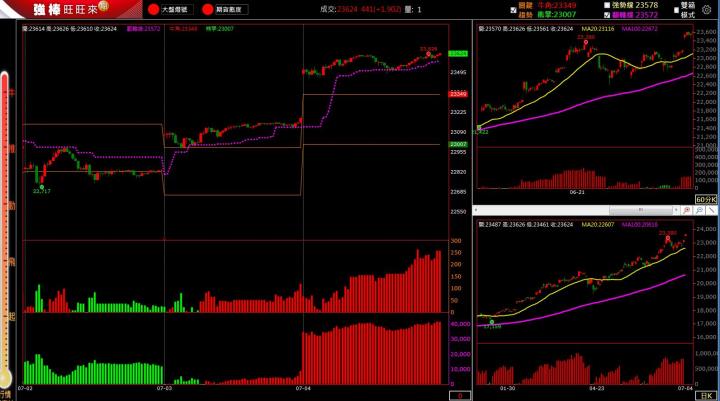720x401 pixels.
Task: Click the zoom-in magnifier on chart toolbar
Action: 687,211
